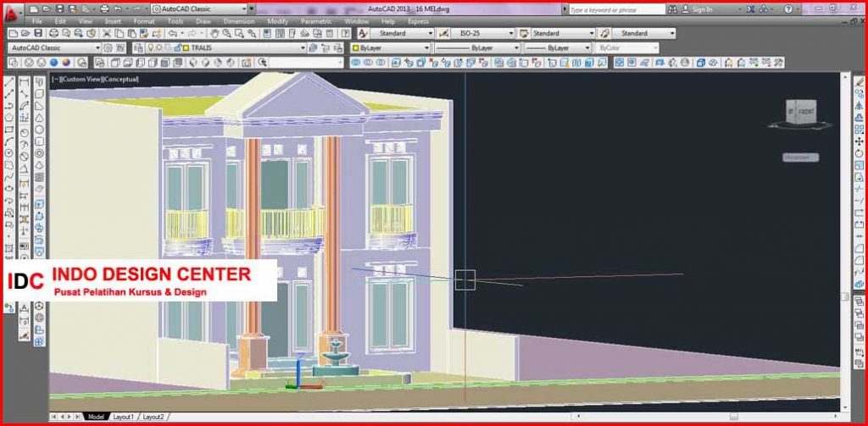Image resolution: width=868 pixels, height=426 pixels.
Task: Open the Draw menu
Action: pos(203,21)
